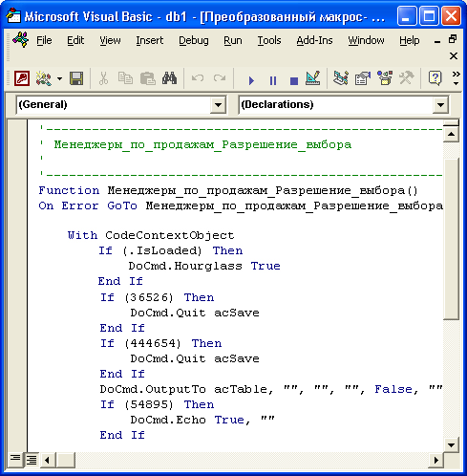The width and height of the screenshot is (467, 476).
Task: Open the Add-Ins menu
Action: coord(314,40)
